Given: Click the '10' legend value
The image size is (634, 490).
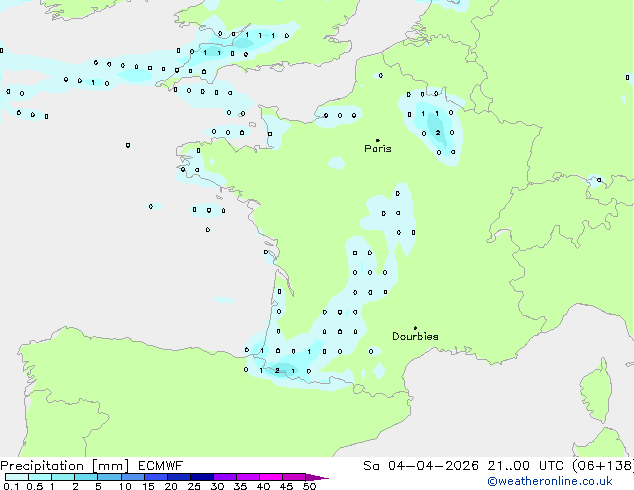Looking at the screenshot, I should 125,486.
